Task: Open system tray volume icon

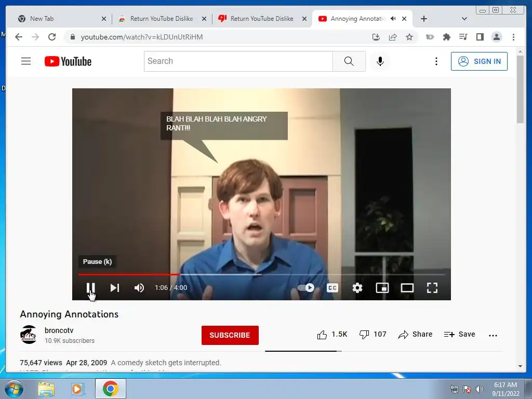Action: click(479, 389)
